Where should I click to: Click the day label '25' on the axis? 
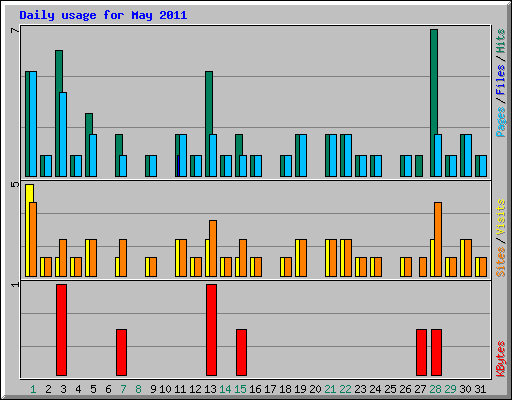390,389
